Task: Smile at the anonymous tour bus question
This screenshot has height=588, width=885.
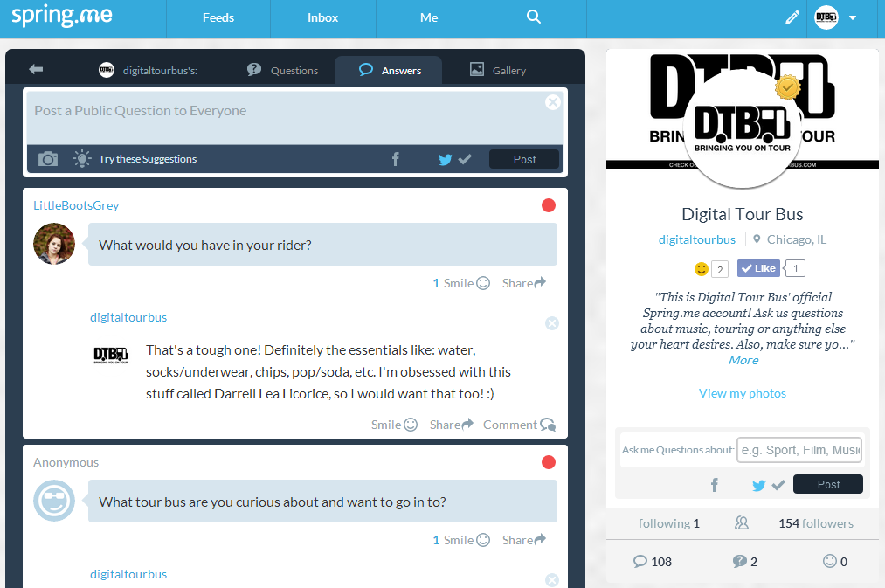Action: click(456, 539)
